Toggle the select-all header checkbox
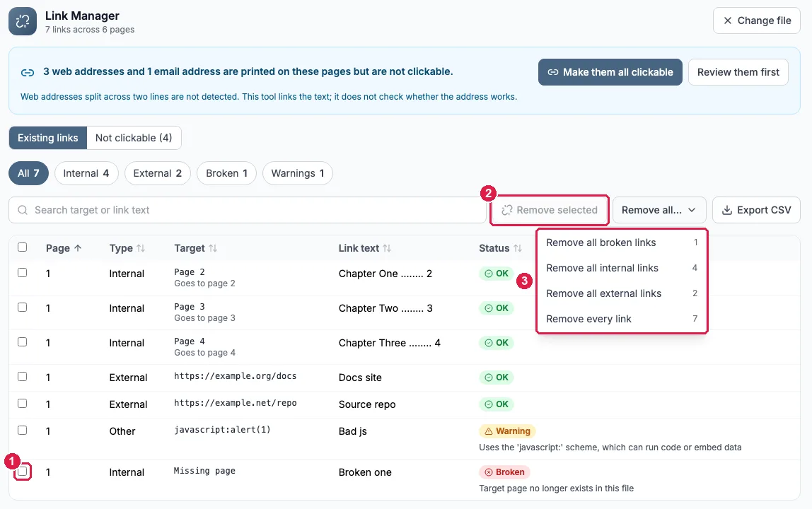812x509 pixels. (22, 247)
